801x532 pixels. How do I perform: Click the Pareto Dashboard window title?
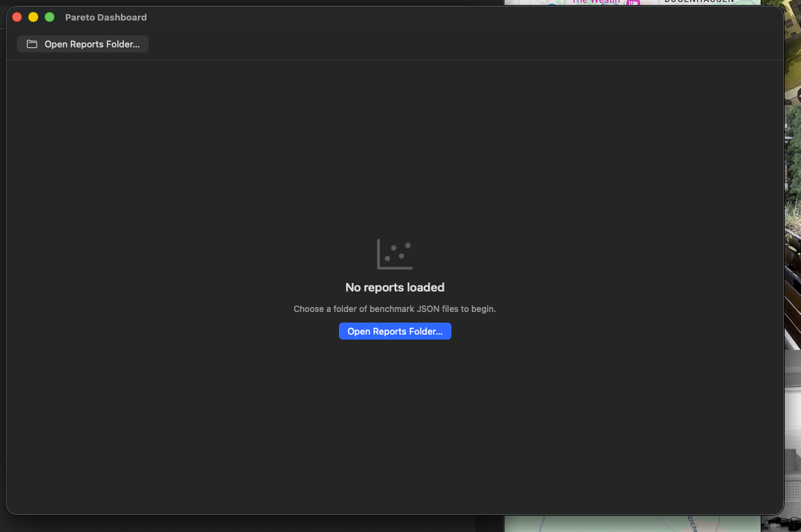coord(105,18)
